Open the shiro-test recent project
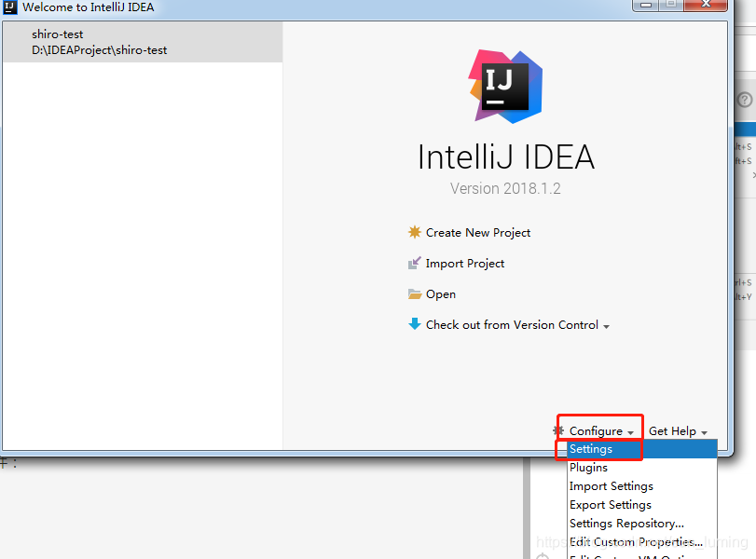 pyautogui.click(x=143, y=42)
